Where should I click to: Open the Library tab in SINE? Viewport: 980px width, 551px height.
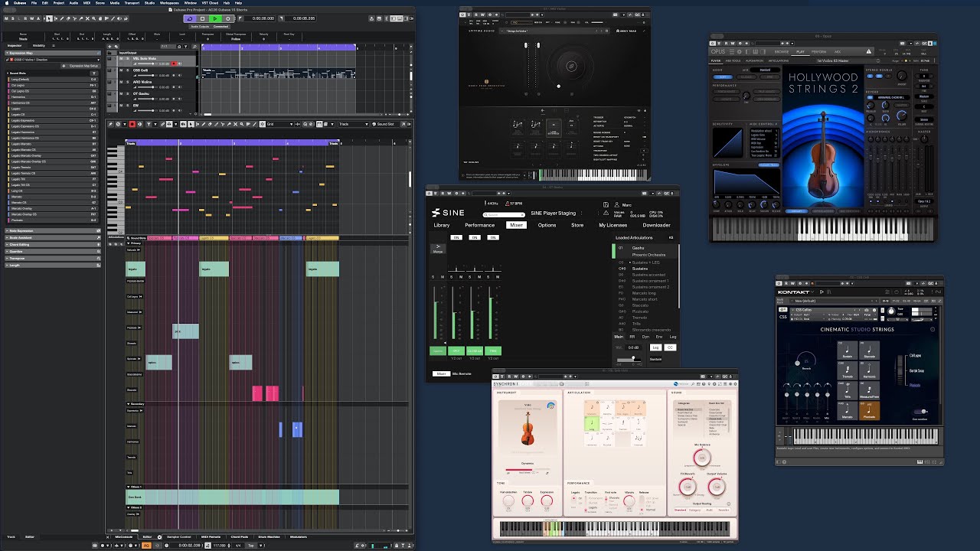pyautogui.click(x=442, y=225)
